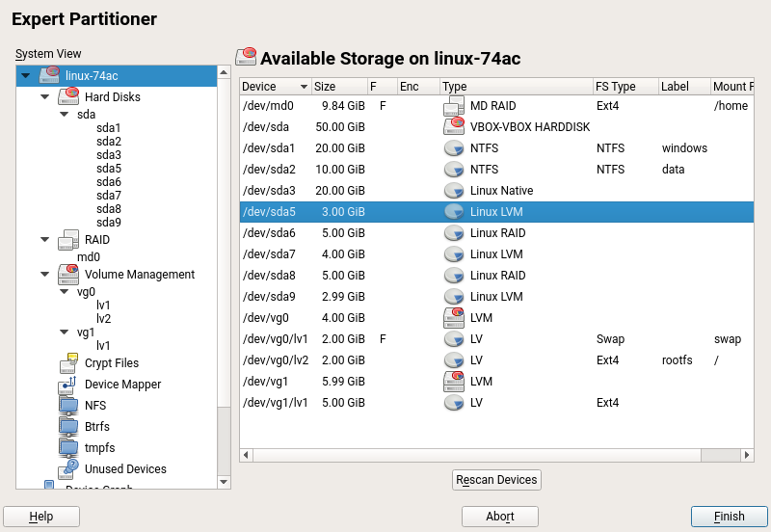Collapse the vg0 volume group node

click(64, 292)
